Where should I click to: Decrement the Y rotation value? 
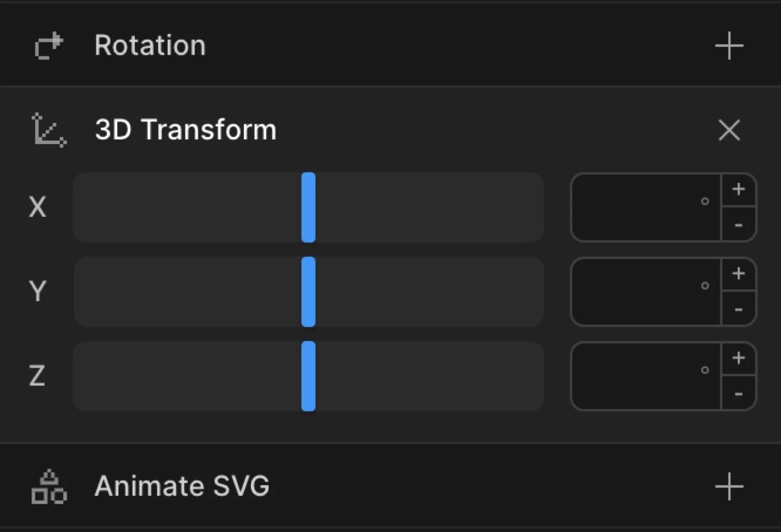point(738,309)
